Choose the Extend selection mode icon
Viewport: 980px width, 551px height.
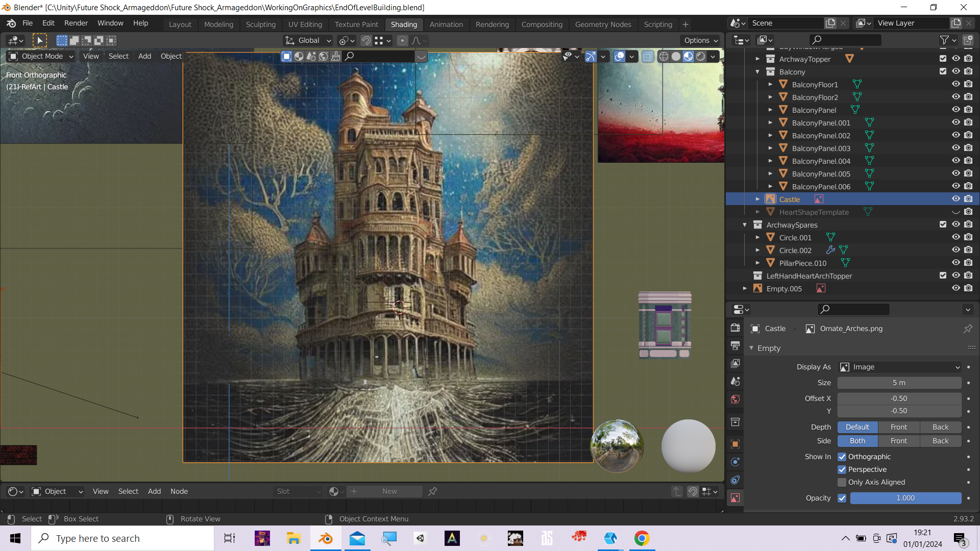pyautogui.click(x=74, y=40)
